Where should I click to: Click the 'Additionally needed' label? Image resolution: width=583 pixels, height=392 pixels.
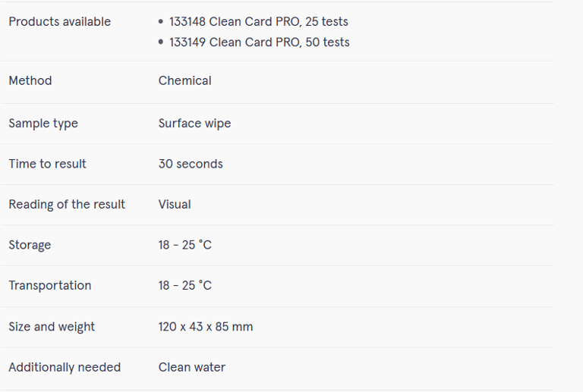65,368
